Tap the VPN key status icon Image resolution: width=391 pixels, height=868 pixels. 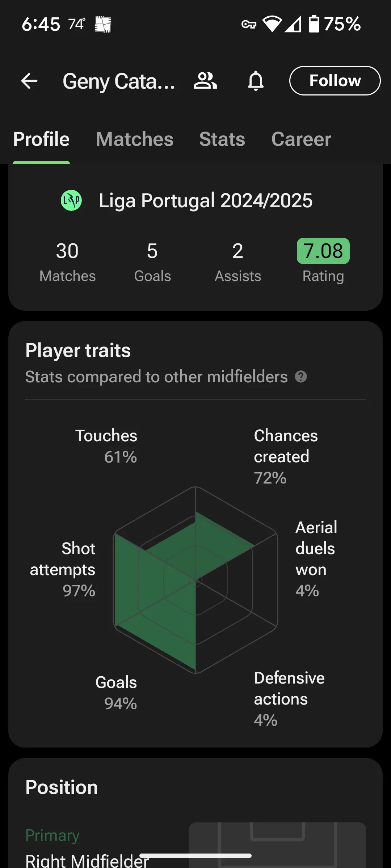click(249, 25)
